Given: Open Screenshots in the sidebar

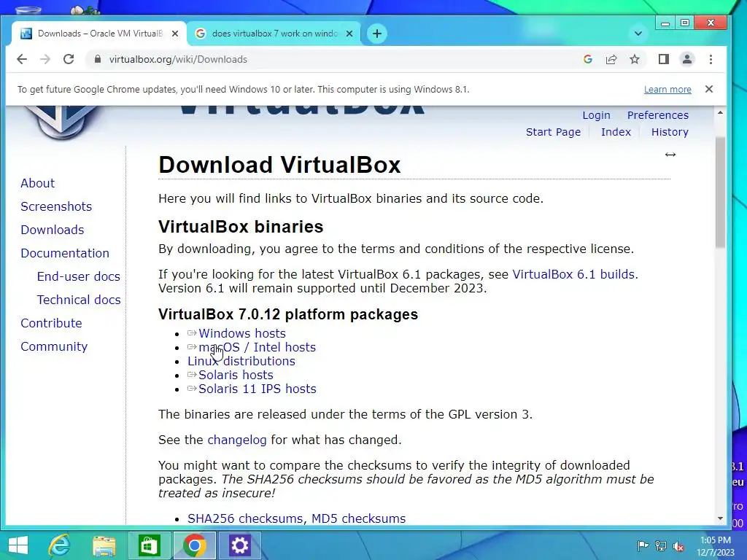Looking at the screenshot, I should point(56,206).
